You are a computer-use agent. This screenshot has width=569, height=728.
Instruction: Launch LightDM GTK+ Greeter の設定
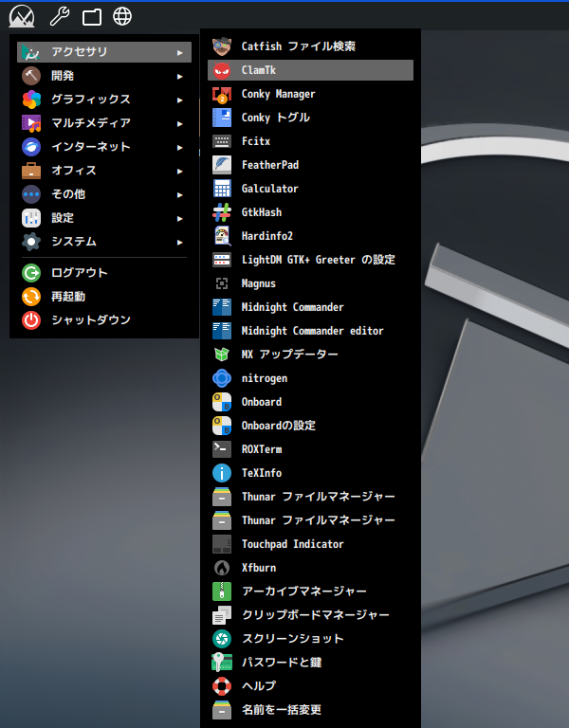click(x=310, y=260)
